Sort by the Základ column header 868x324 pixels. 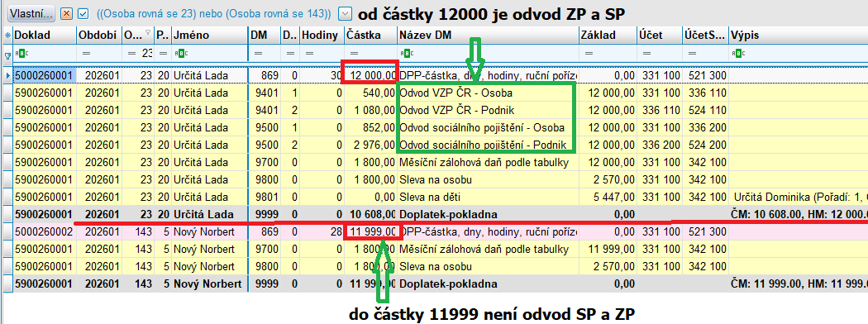(x=608, y=36)
